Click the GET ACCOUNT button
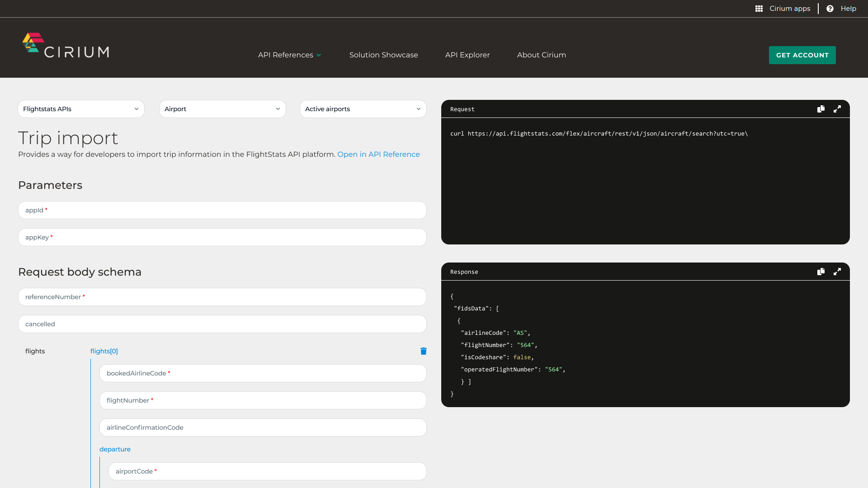The height and width of the screenshot is (488, 868). coord(802,55)
